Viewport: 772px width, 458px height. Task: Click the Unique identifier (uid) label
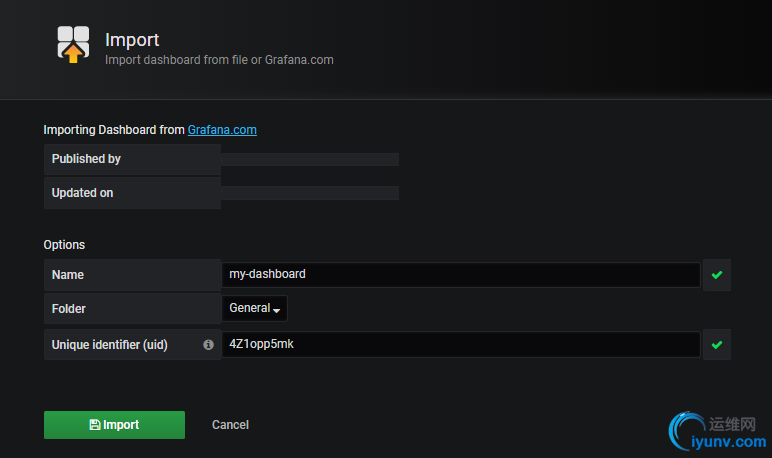point(110,345)
